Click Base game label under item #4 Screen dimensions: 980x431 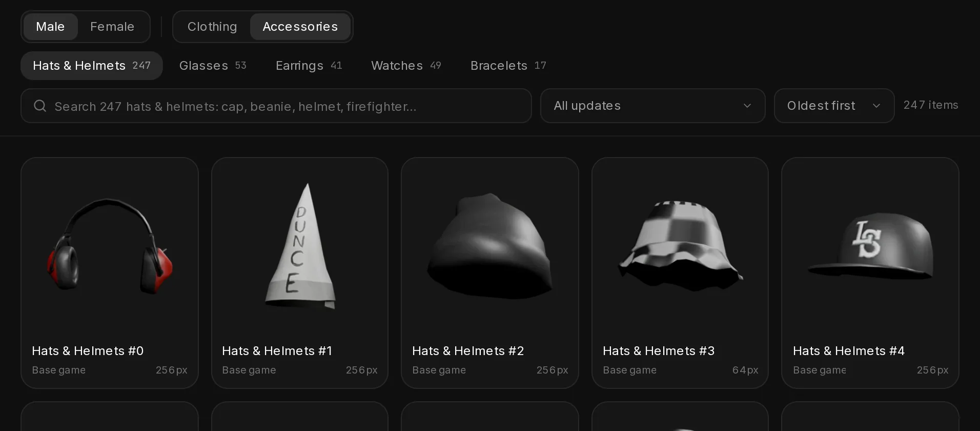tap(820, 370)
